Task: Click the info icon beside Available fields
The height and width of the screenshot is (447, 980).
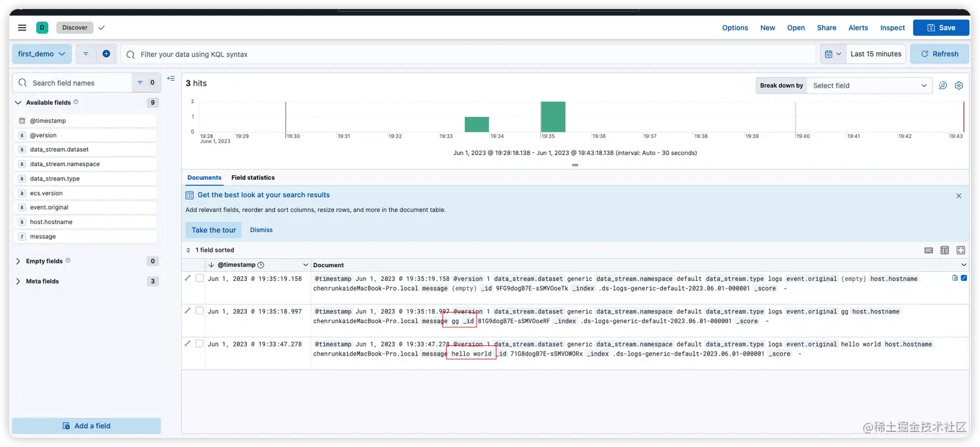Action: 76,102
